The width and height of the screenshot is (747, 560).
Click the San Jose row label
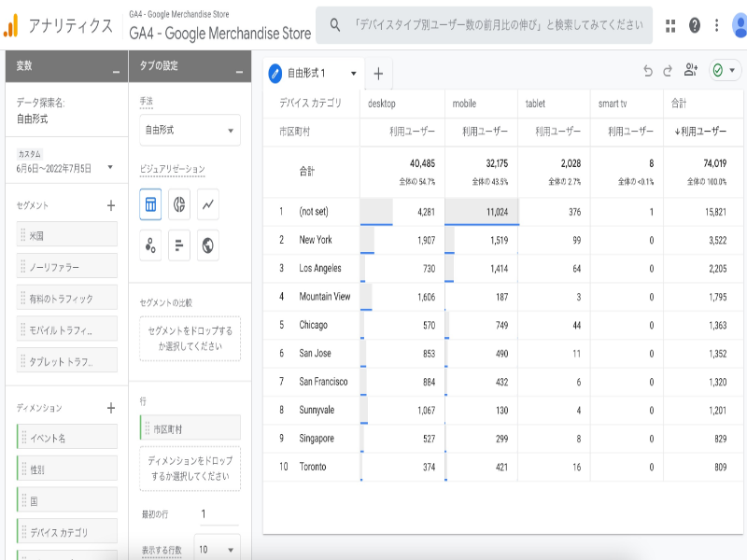pyautogui.click(x=315, y=353)
